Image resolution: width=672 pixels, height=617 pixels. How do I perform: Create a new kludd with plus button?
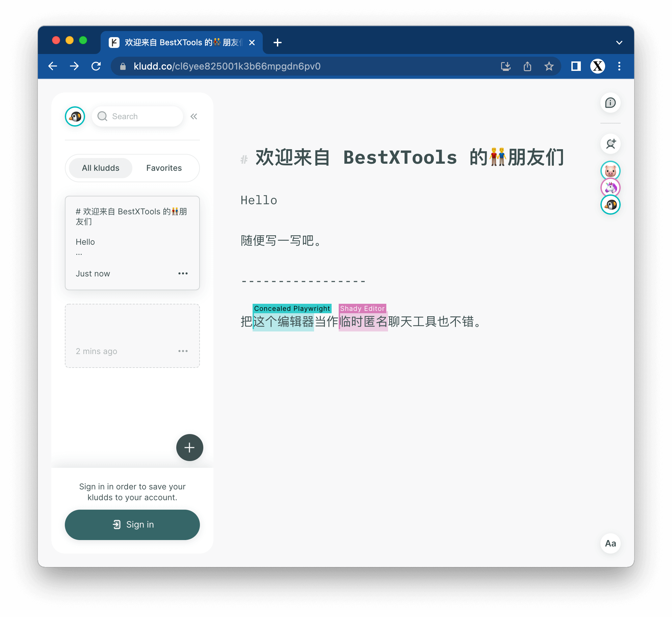coord(190,448)
